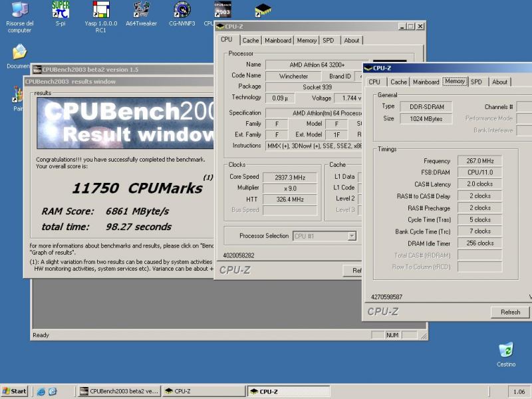This screenshot has width=532, height=399.
Task: Click the Core Speed value 2937.3 MHz
Action: (290, 178)
